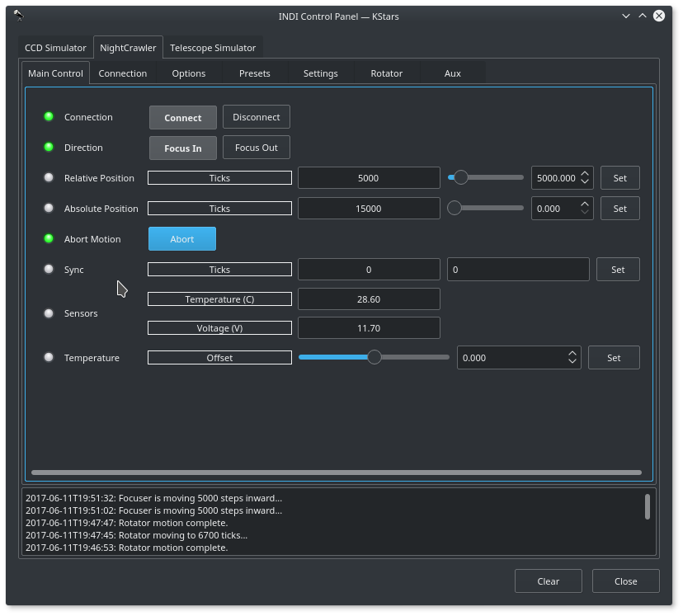Select the NightCrawler device tab

point(128,48)
